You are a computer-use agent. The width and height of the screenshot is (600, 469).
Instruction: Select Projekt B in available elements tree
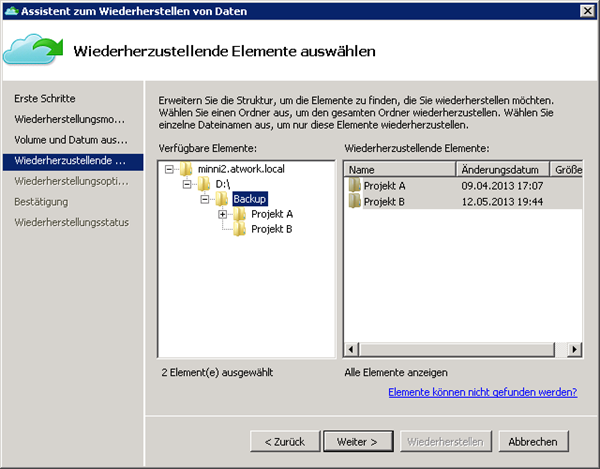click(271, 229)
